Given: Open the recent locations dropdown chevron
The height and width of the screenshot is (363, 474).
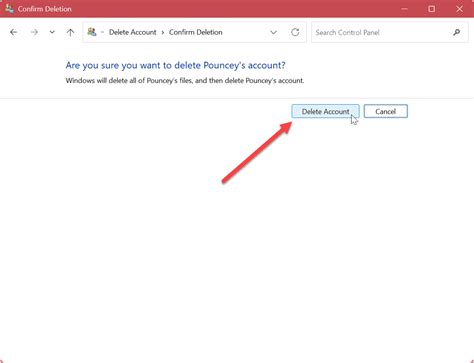Looking at the screenshot, I should coord(52,32).
